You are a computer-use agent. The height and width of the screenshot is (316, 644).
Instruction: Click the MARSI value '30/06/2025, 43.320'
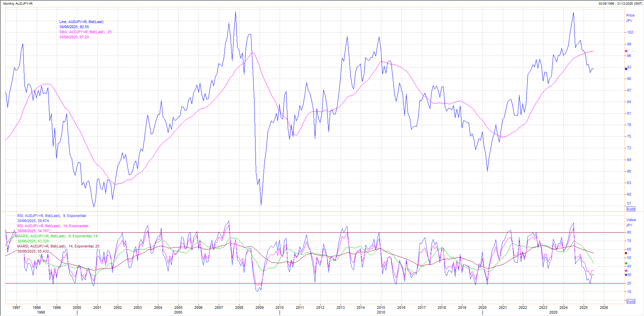[x=33, y=241]
